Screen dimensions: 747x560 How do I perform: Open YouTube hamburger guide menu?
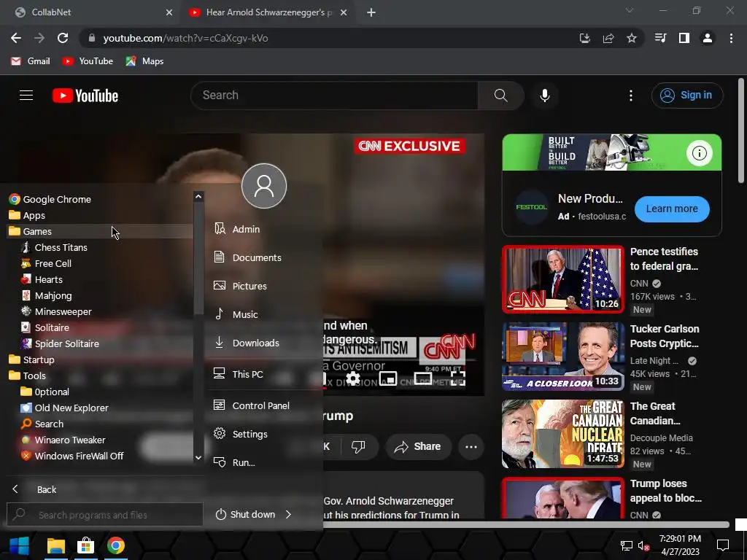[x=26, y=96]
